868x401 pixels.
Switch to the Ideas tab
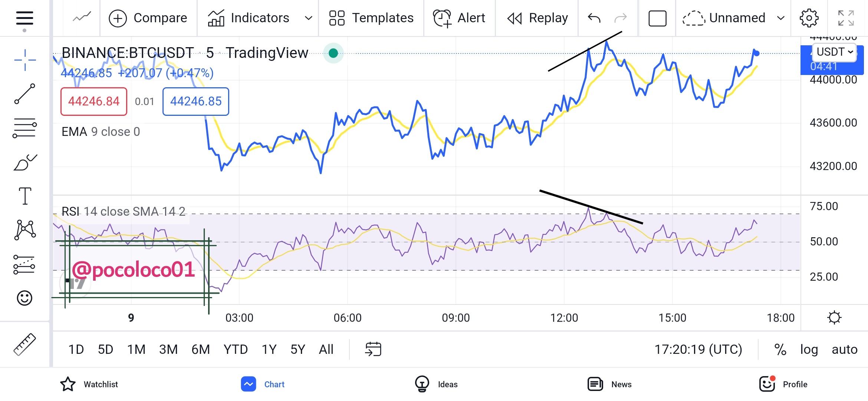[x=436, y=384]
